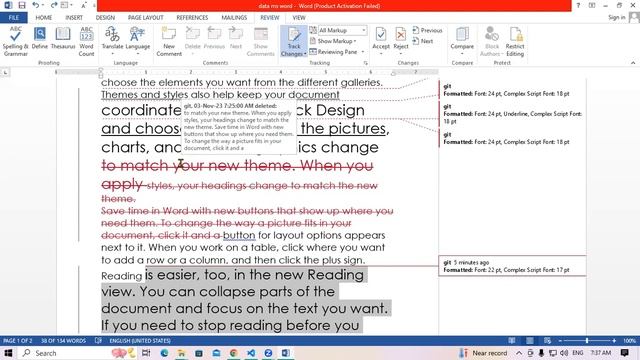Toggle the Reviewing Pane
The height and width of the screenshot is (360, 640).
333,52
